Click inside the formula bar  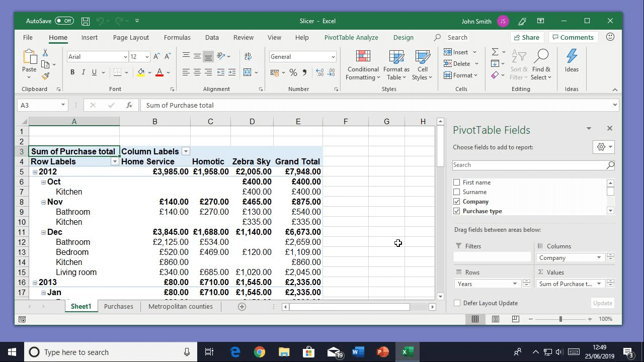click(x=302, y=105)
